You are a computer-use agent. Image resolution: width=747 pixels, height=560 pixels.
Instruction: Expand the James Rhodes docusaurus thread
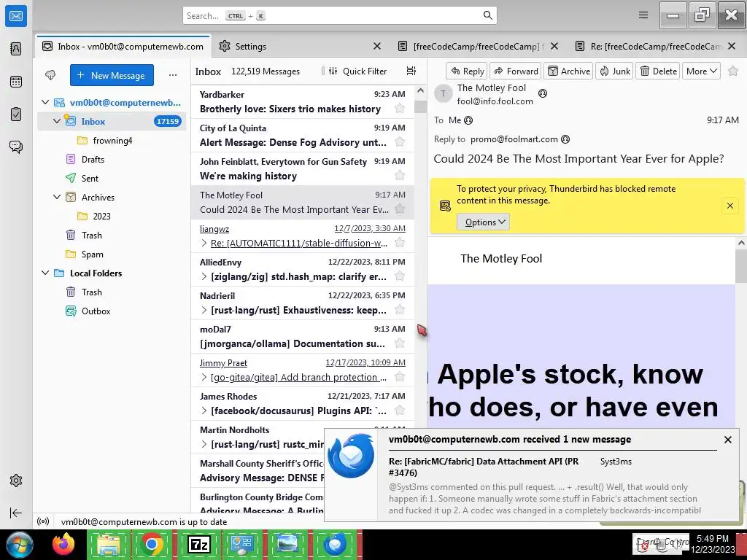click(x=204, y=411)
